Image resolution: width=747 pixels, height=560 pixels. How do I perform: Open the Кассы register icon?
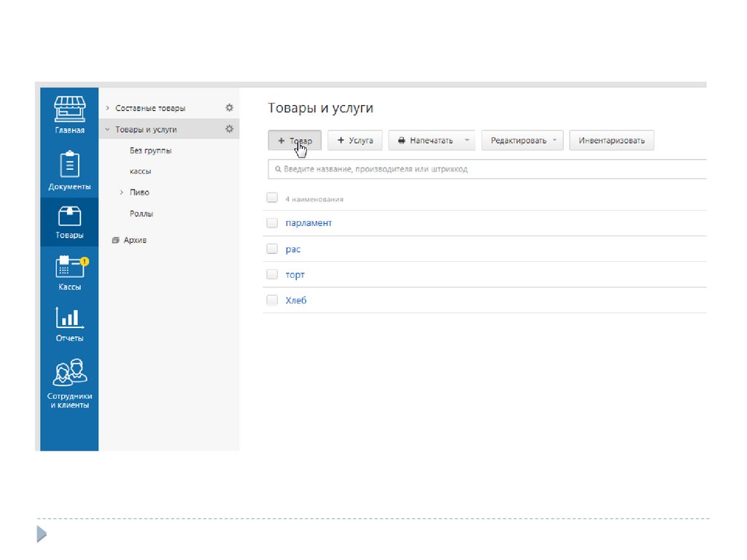[x=69, y=268]
